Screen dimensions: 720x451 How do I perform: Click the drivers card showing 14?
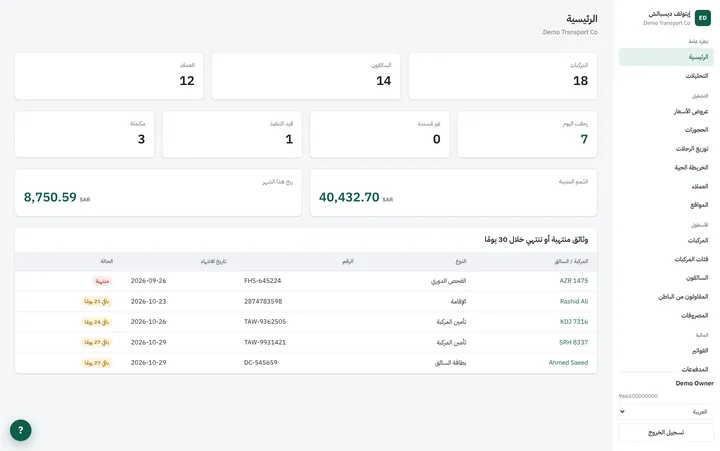pyautogui.click(x=306, y=76)
